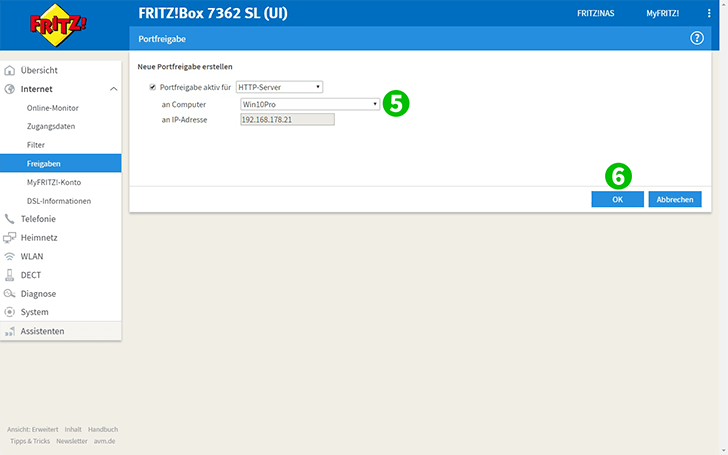728x455 pixels.
Task: Collapse the Internet menu section
Action: point(113,89)
